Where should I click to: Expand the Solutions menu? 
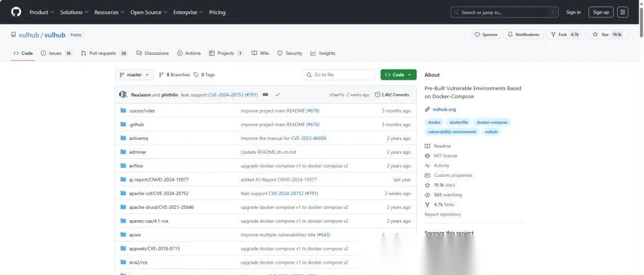click(x=74, y=12)
